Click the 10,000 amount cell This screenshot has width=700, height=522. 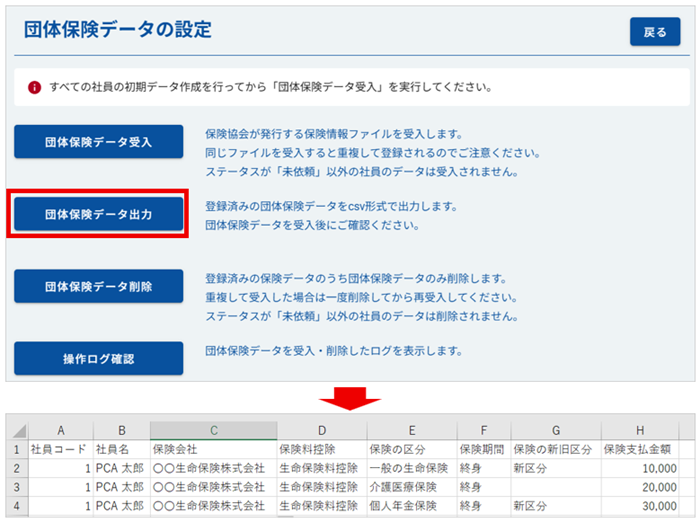[640, 468]
